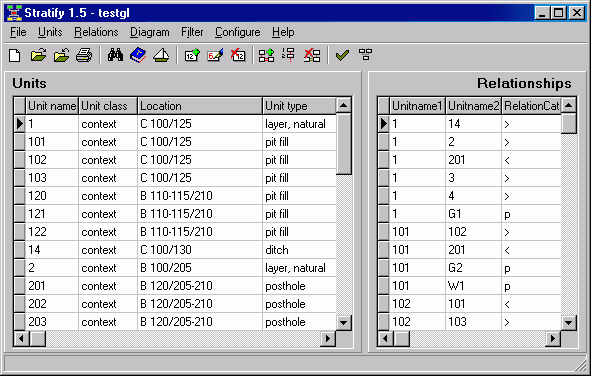Click unit name cell 120
The height and width of the screenshot is (376, 591).
[x=52, y=196]
